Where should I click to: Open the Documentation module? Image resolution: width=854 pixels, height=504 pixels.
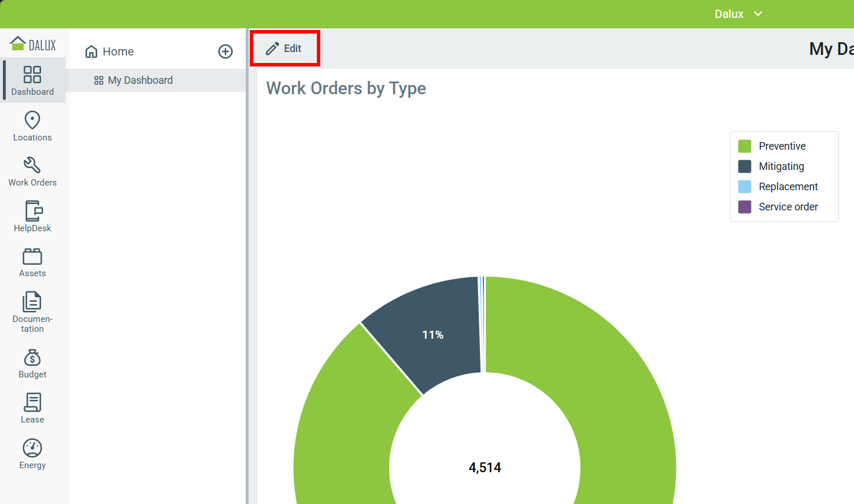(x=32, y=312)
